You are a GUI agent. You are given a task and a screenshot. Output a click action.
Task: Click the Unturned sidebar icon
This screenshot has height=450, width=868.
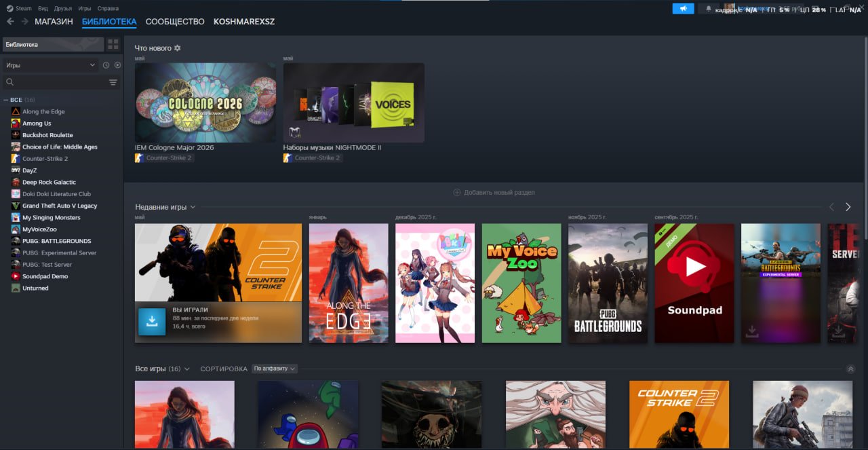tap(16, 288)
